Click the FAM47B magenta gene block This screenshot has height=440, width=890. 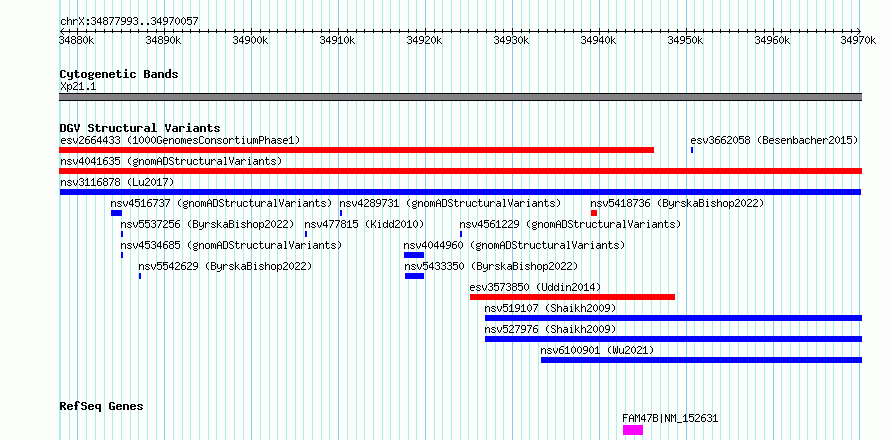point(633,430)
